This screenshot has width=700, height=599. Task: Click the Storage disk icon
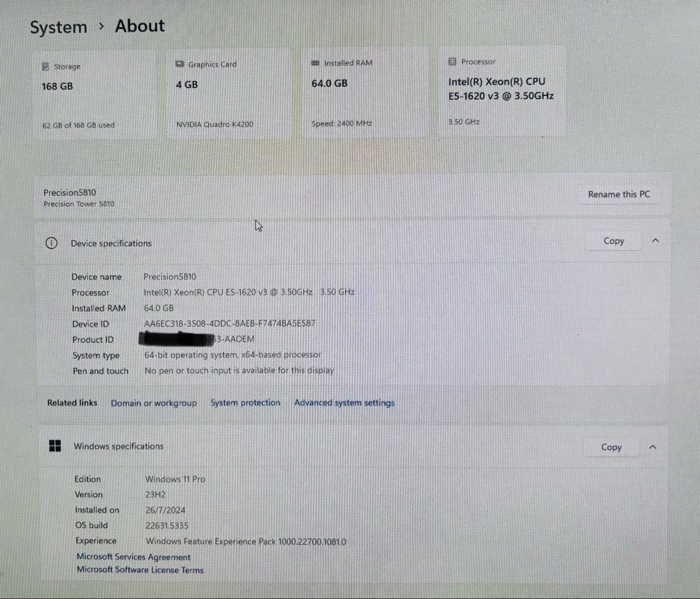tap(45, 67)
